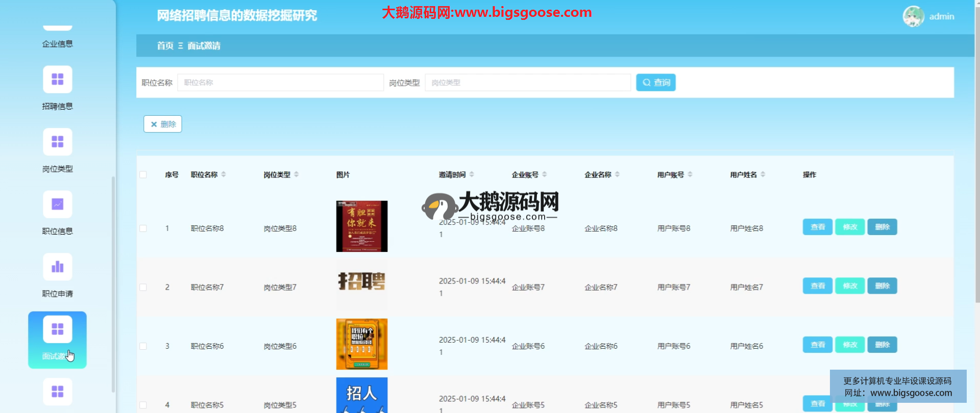Select the 面试邀请 sidebar icon
This screenshot has width=980, height=413.
[57, 329]
